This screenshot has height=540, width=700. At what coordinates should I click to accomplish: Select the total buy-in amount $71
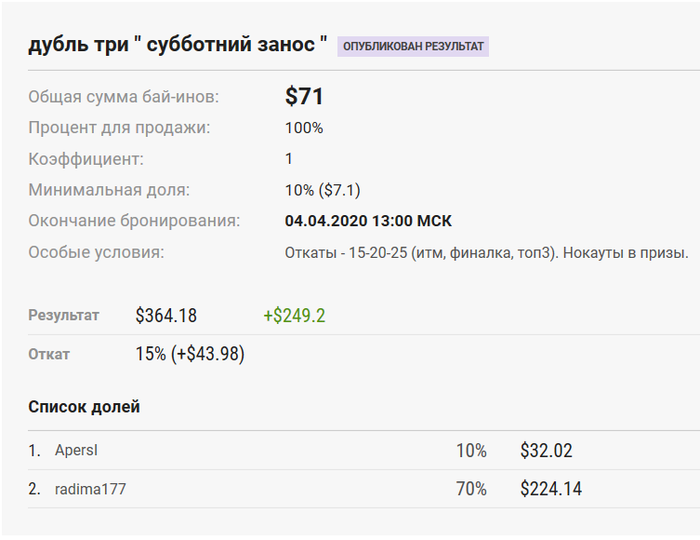pyautogui.click(x=304, y=96)
